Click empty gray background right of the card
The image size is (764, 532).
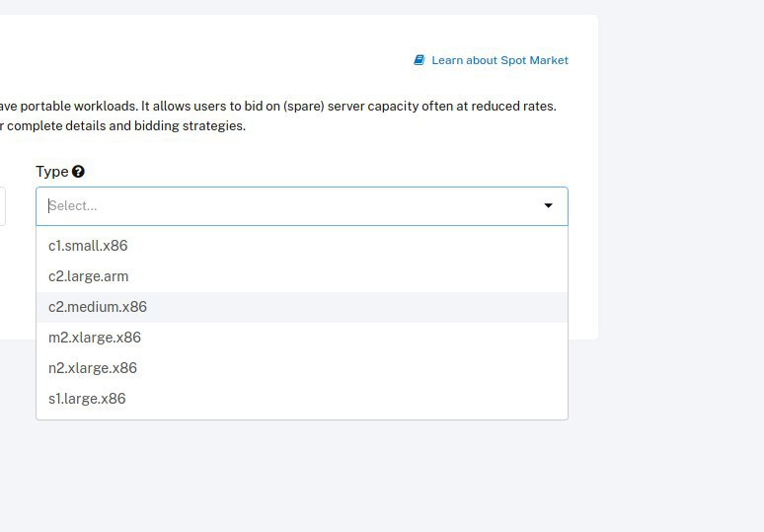(682, 194)
